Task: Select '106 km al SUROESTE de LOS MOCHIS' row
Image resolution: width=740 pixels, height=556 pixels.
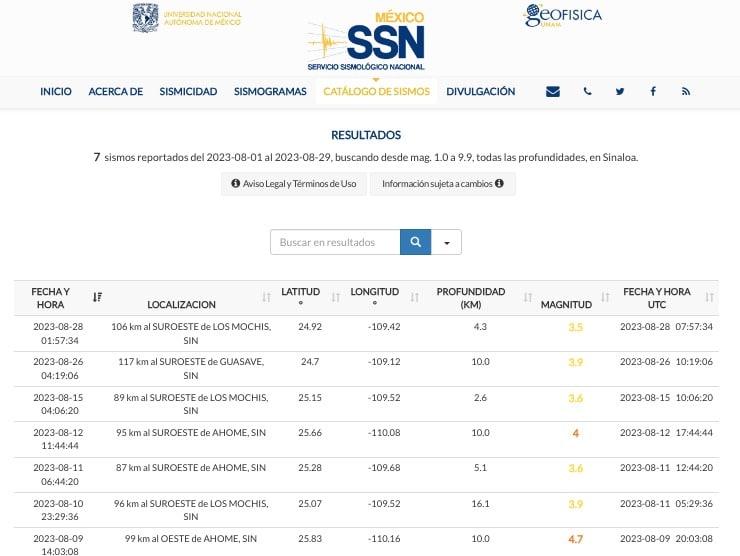Action: 366,334
